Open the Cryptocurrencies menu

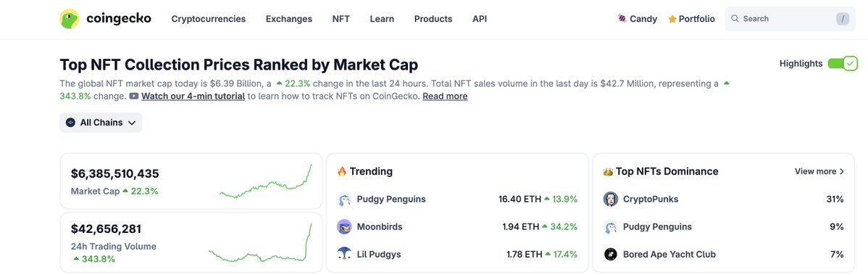[208, 19]
